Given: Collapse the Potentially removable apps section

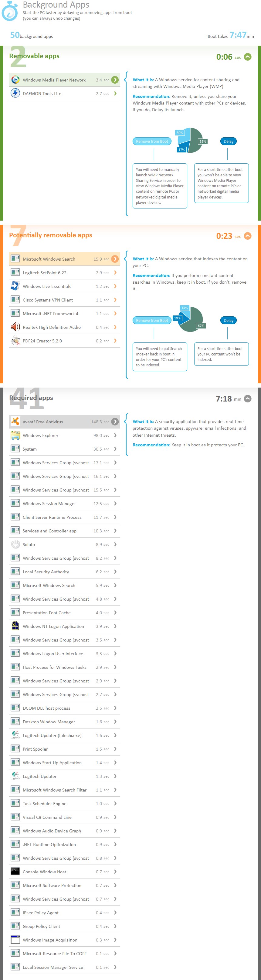Looking at the screenshot, I should click(x=248, y=236).
